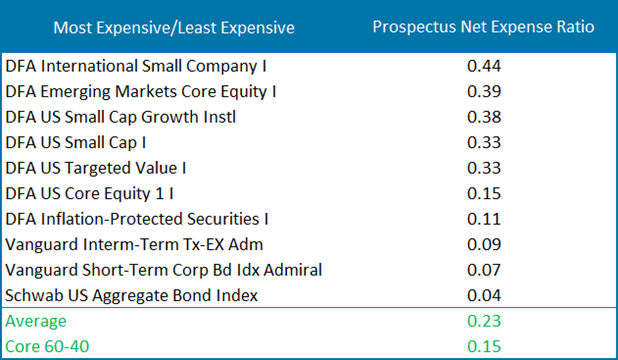This screenshot has height=360, width=618.
Task: Click the DFA US Small Cap Growth Instl cell
Action: pos(120,117)
